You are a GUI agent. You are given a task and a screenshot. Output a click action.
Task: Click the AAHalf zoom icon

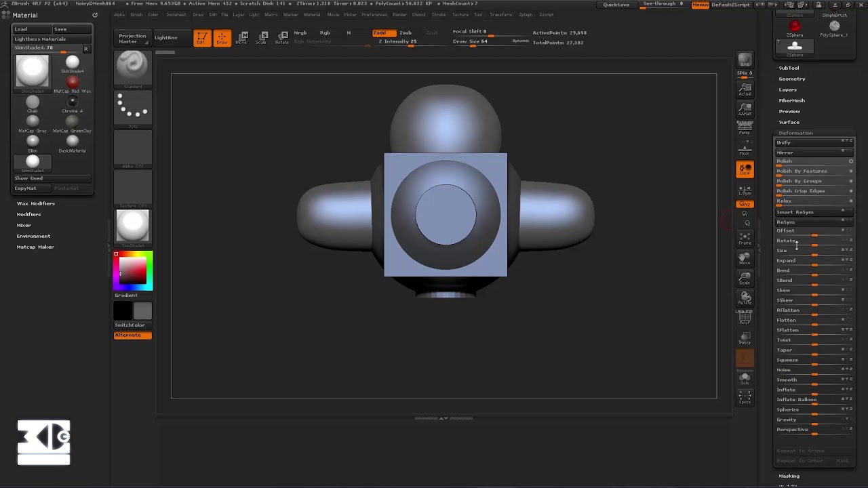point(745,109)
